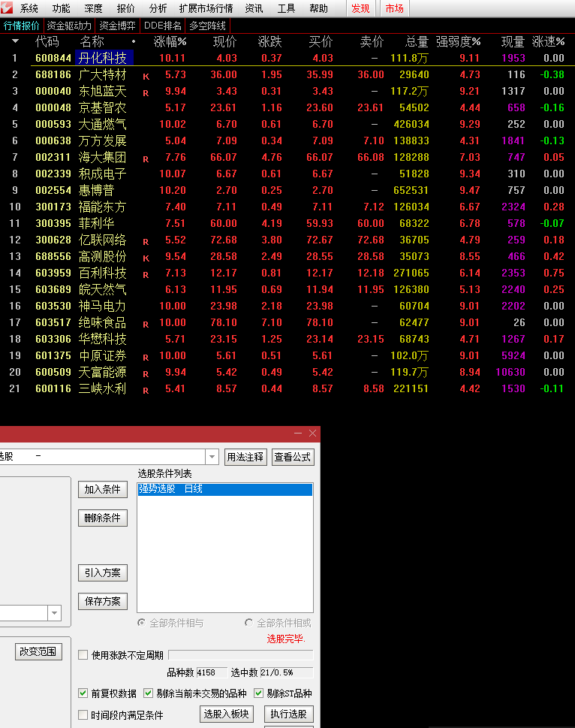
Task: Toggle 前复权数据 checkbox
Action: [83, 693]
